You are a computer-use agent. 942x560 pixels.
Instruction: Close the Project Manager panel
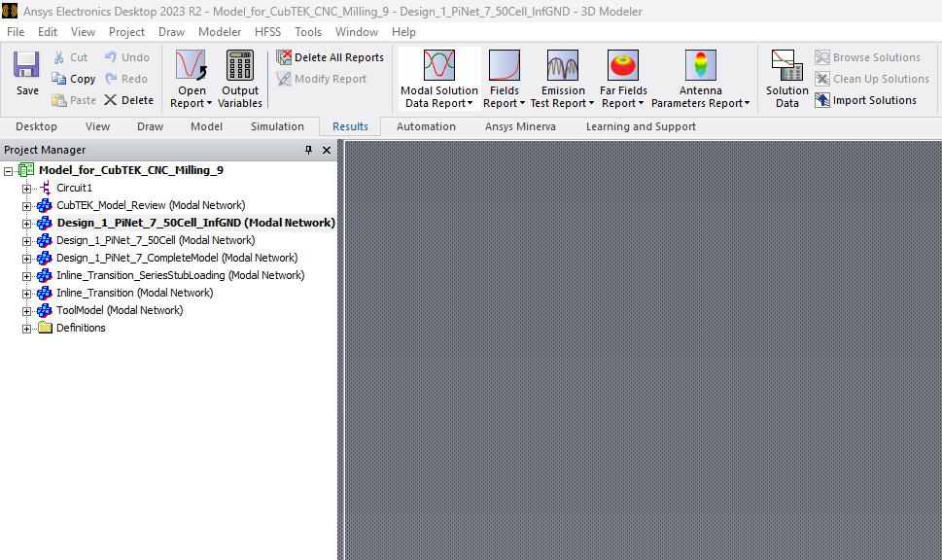click(x=327, y=151)
